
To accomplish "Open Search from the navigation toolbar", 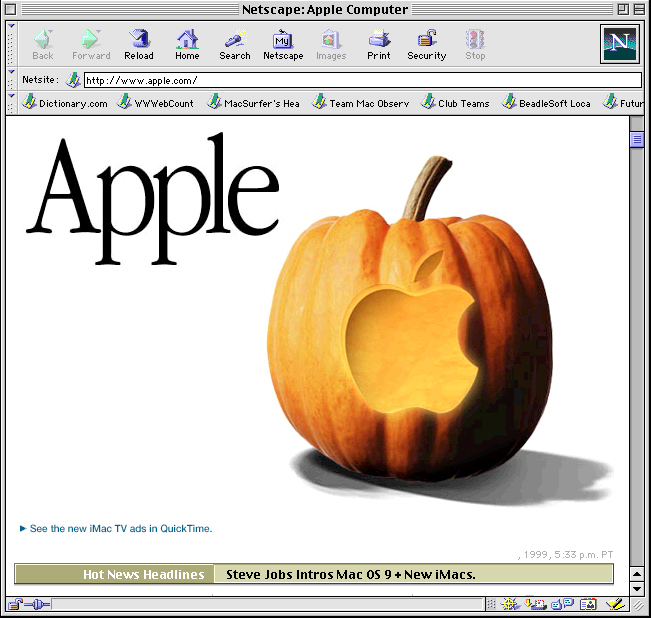I will pos(235,44).
